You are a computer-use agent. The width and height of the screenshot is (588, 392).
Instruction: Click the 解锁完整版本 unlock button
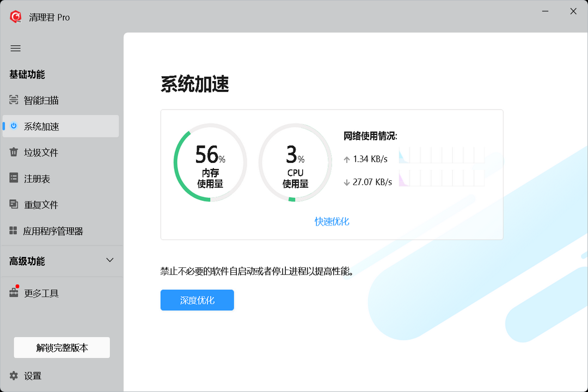pyautogui.click(x=62, y=347)
